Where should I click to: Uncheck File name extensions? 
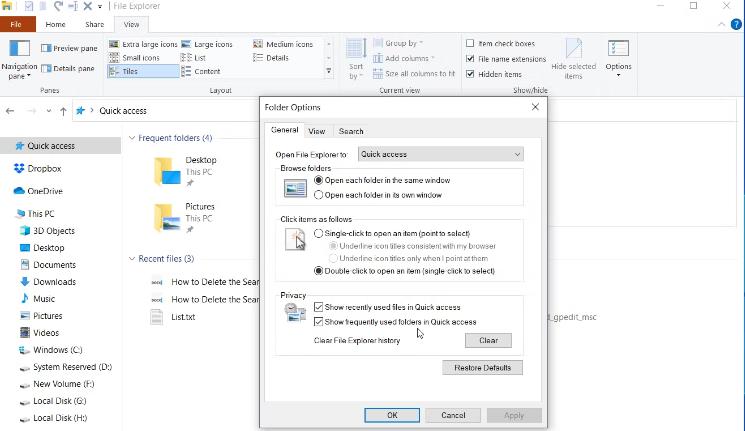tap(470, 59)
